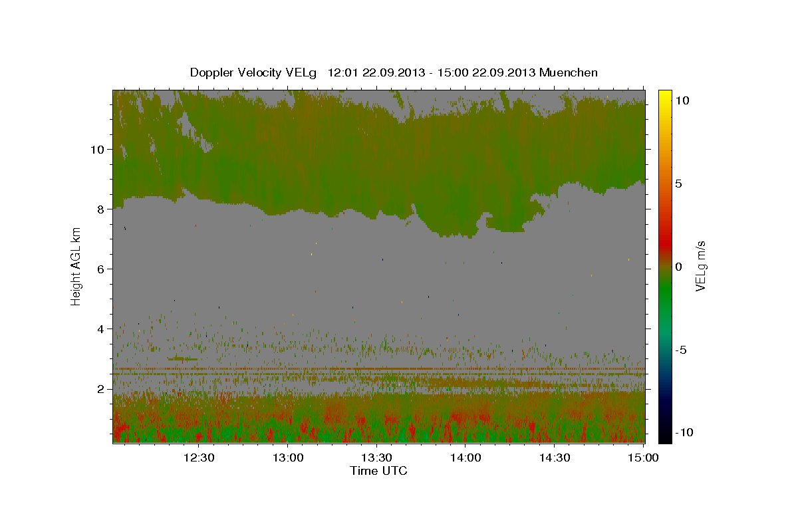Click the colorbar value -10
798x532 pixels.
[683, 433]
